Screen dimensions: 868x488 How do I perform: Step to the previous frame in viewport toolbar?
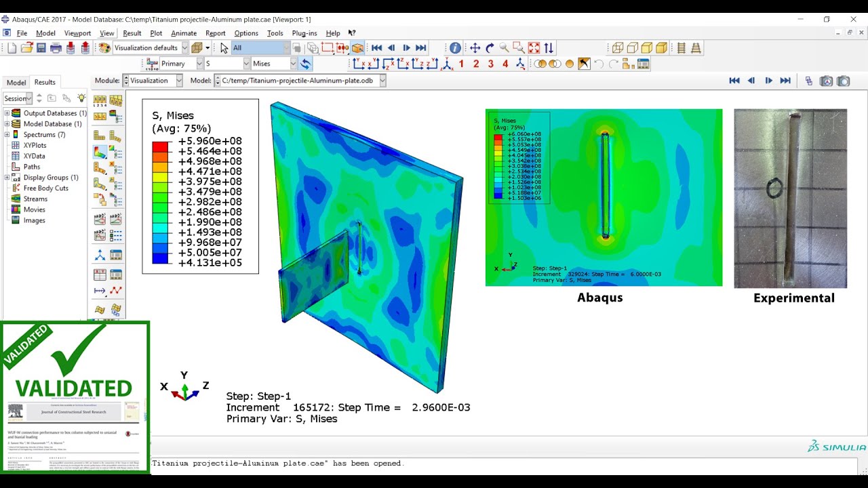tap(751, 81)
